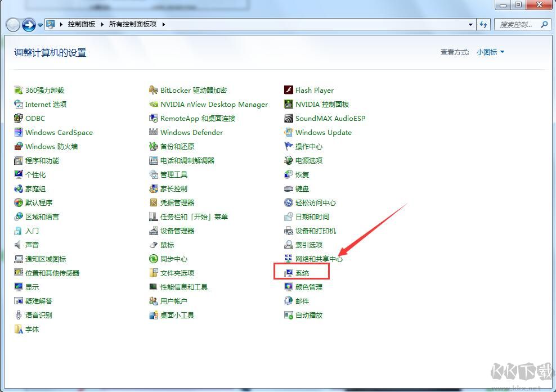This screenshot has height=392, width=556.
Task: Open the NVIDIA 控制面板 icon
Action: [289, 104]
